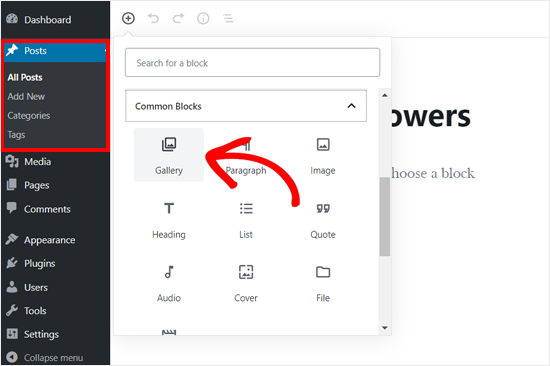This screenshot has width=550, height=366.
Task: Click Collapse menu in sidebar
Action: click(x=55, y=358)
